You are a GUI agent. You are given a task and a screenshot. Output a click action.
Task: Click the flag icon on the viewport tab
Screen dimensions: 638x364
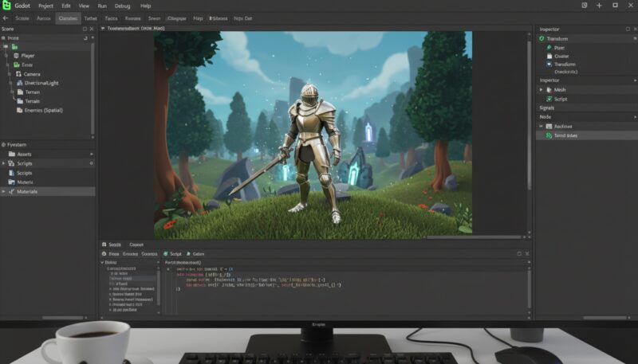point(103,29)
